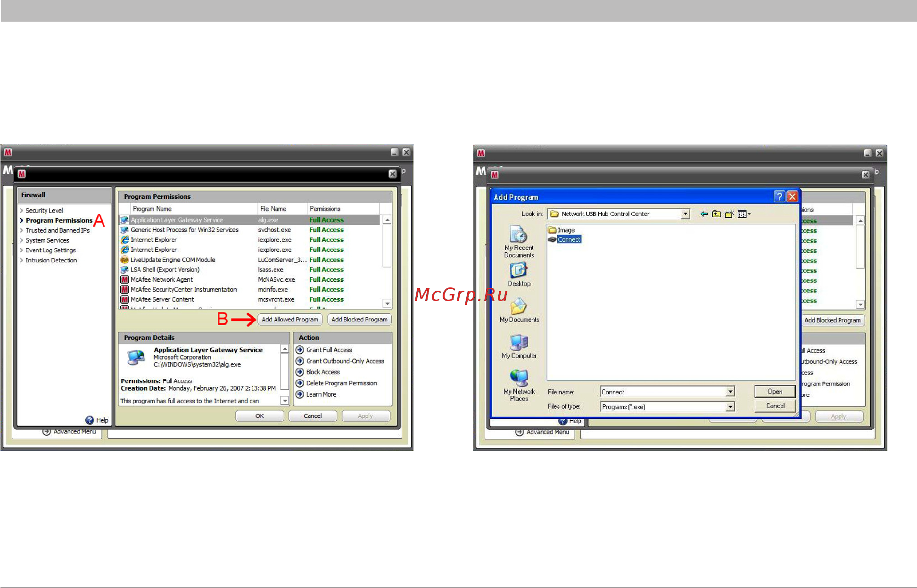
Task: Click OK in the Firewall dialog
Action: click(260, 416)
